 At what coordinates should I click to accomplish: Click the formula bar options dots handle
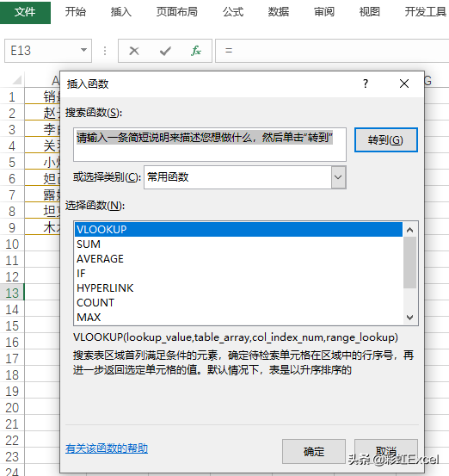105,51
